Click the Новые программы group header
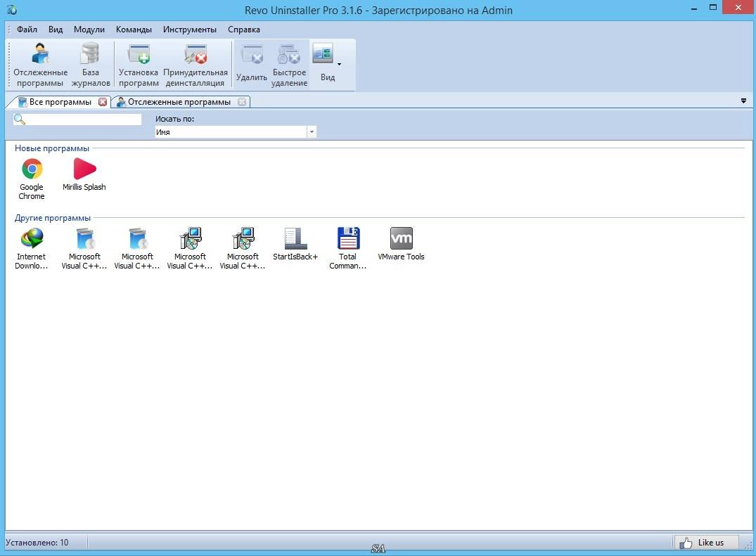 52,148
